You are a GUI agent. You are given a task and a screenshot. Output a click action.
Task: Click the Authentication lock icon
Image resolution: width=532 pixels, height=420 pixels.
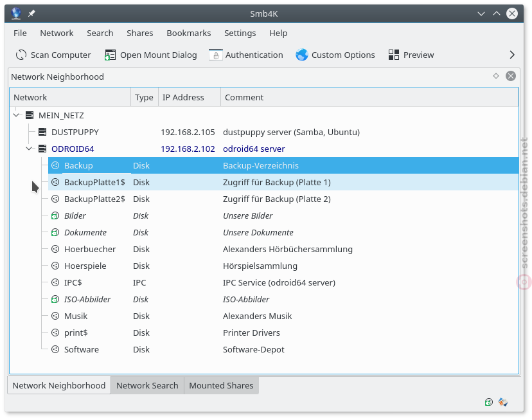pos(215,55)
